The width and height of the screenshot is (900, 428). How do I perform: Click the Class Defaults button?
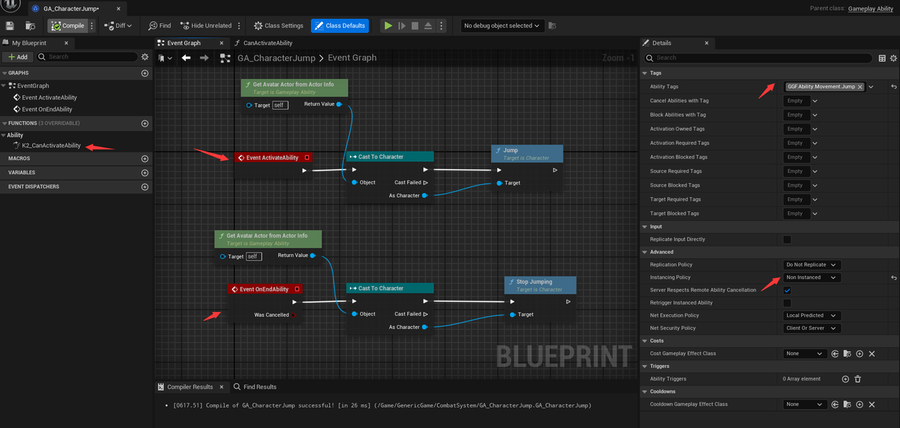point(339,26)
